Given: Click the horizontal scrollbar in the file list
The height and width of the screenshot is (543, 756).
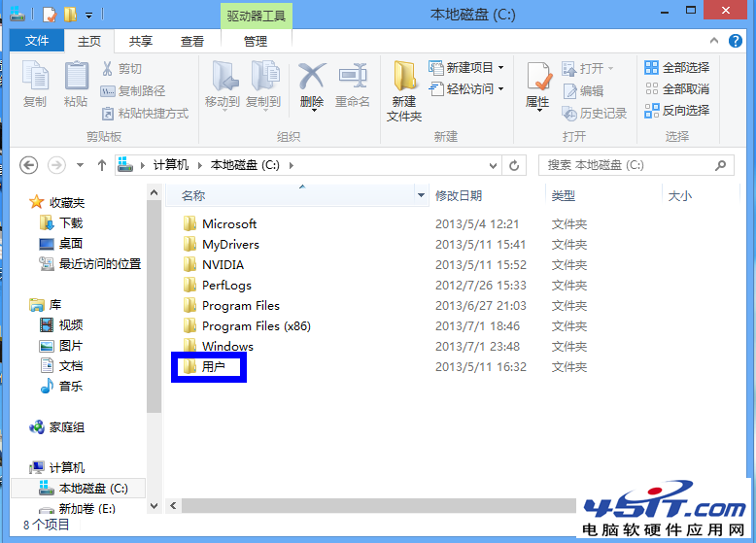Looking at the screenshot, I should [378, 505].
